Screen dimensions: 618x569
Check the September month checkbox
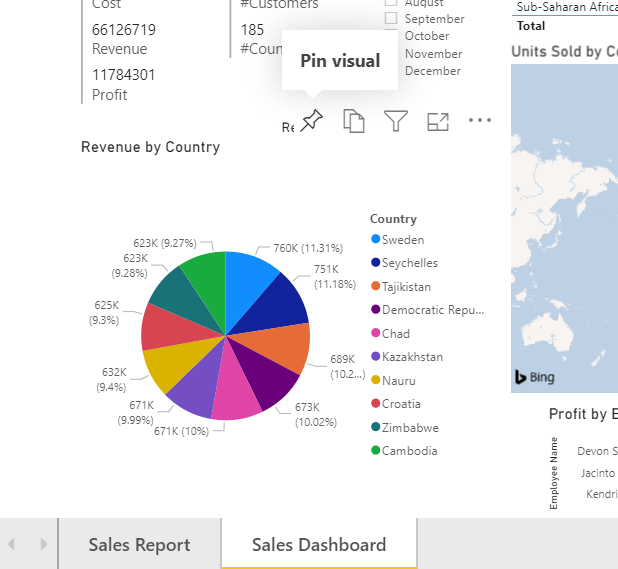pos(391,19)
